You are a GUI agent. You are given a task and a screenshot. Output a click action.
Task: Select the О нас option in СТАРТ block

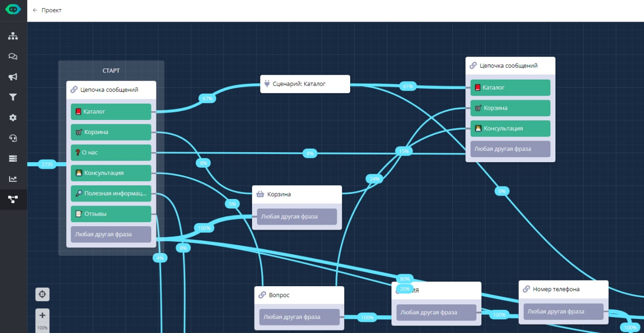pos(111,153)
